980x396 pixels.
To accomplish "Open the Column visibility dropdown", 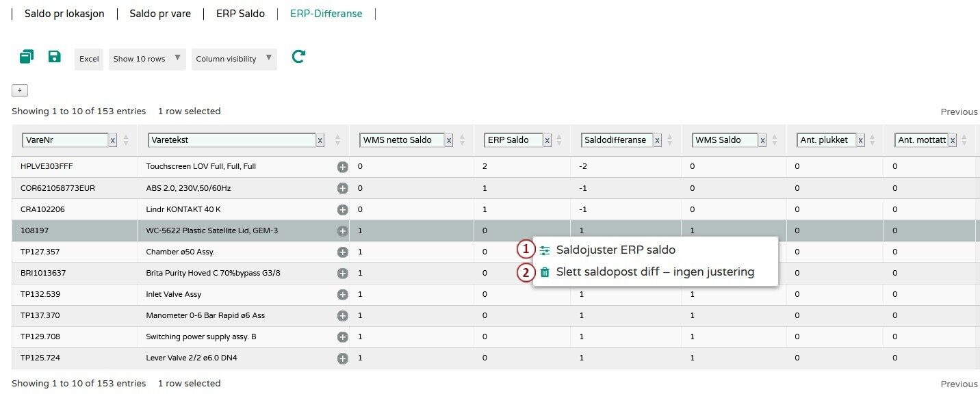I will (234, 59).
